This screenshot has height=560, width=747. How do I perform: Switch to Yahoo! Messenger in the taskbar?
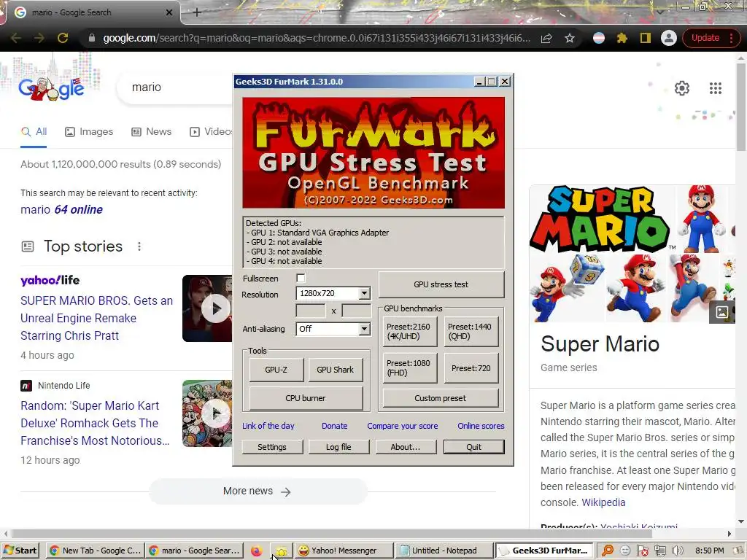click(x=343, y=551)
